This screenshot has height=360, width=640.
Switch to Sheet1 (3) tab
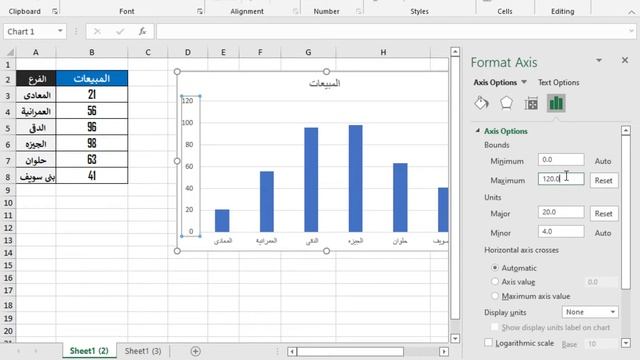tap(143, 351)
